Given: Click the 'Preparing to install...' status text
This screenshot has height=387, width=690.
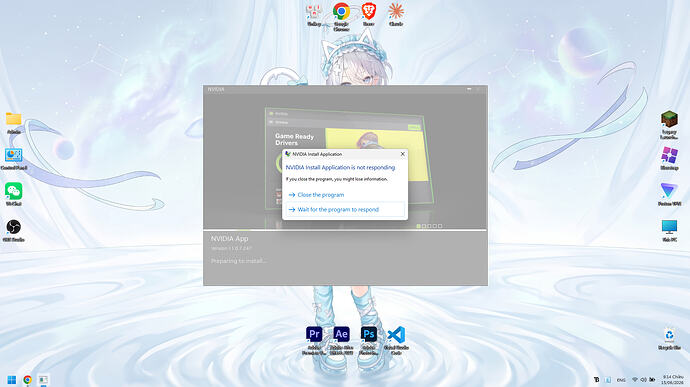Looking at the screenshot, I should 239,261.
